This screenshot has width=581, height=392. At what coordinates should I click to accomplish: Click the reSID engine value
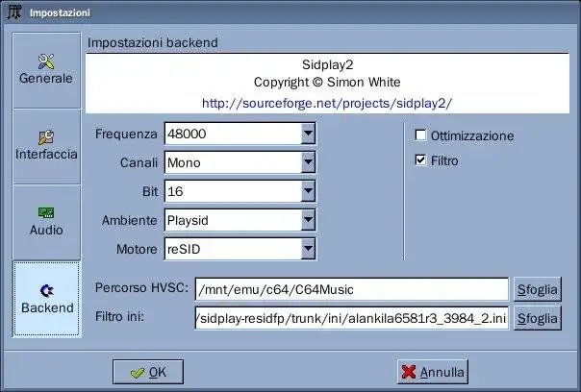[184, 249]
